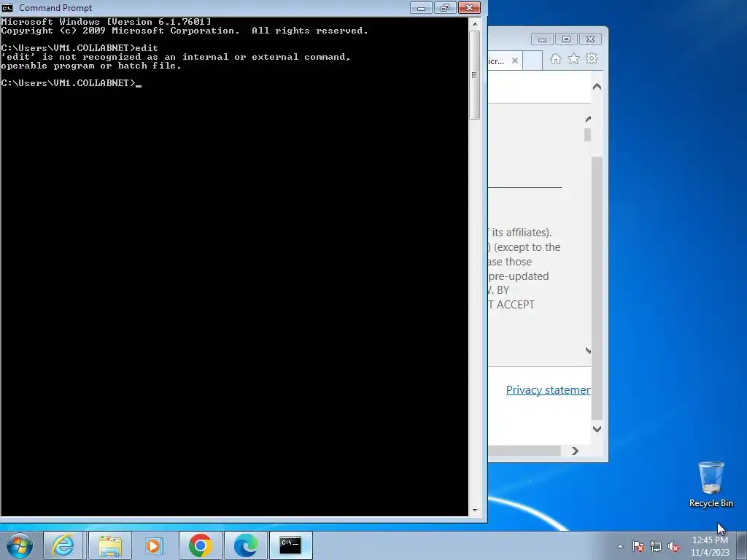Show hidden system tray icons
This screenshot has height=560, width=747.
(620, 546)
